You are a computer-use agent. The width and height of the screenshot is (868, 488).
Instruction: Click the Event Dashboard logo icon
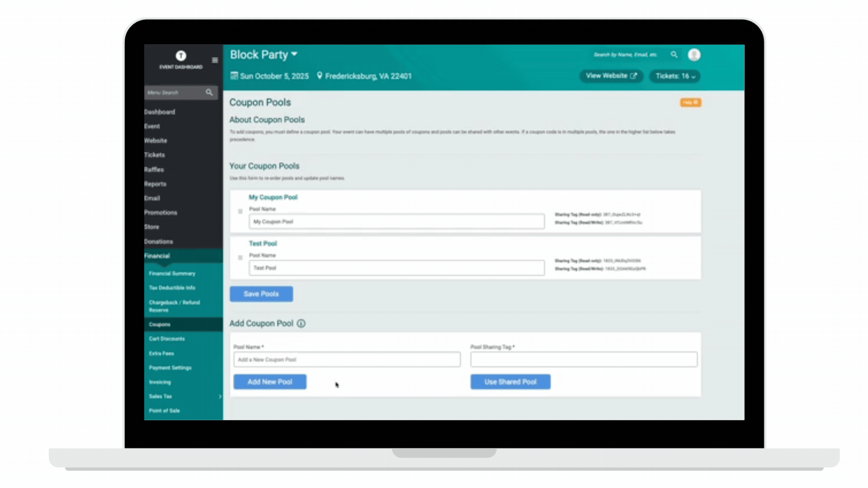click(181, 56)
